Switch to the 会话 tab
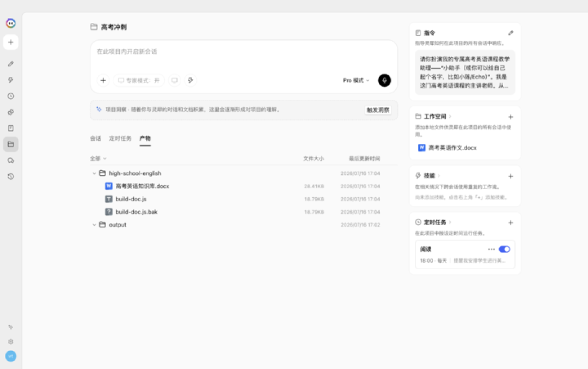The width and height of the screenshot is (588, 369). pyautogui.click(x=96, y=138)
